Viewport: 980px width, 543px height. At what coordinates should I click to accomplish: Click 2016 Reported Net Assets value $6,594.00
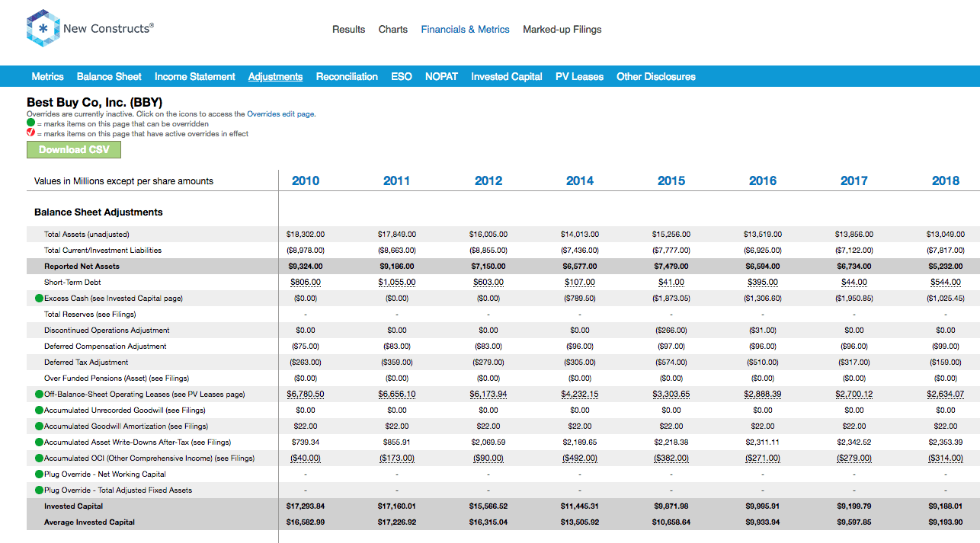(763, 267)
